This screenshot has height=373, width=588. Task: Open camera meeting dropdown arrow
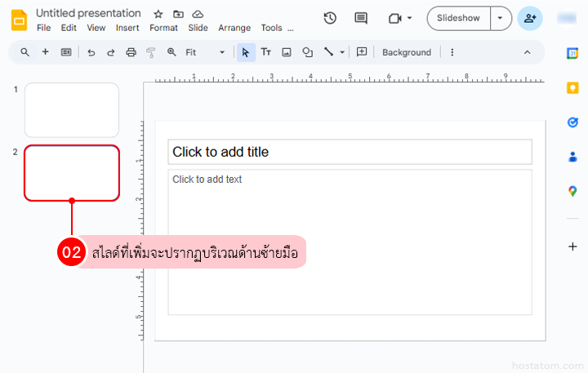pyautogui.click(x=409, y=18)
